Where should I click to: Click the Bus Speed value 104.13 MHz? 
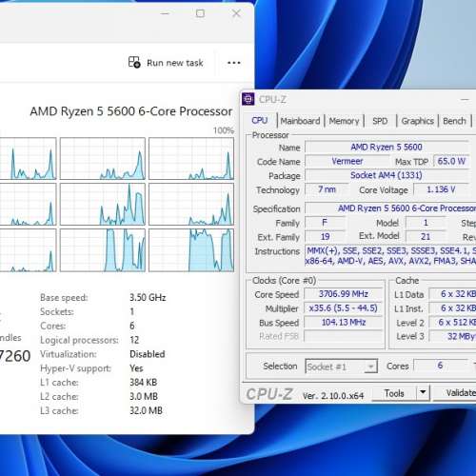[x=344, y=322]
